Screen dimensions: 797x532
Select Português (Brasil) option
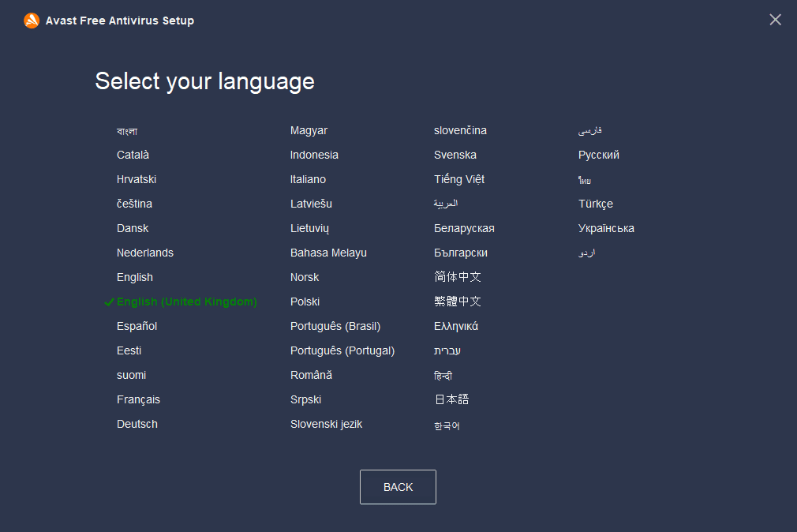tap(335, 326)
